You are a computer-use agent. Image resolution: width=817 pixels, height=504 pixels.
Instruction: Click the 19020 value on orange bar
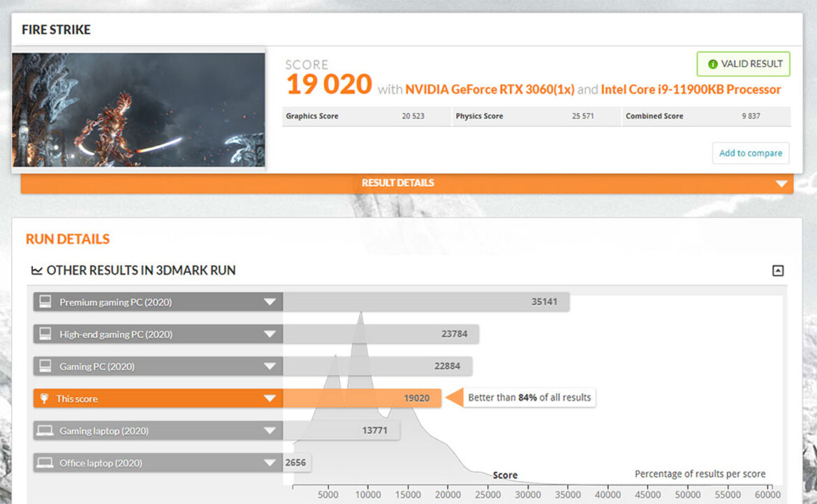pyautogui.click(x=416, y=399)
